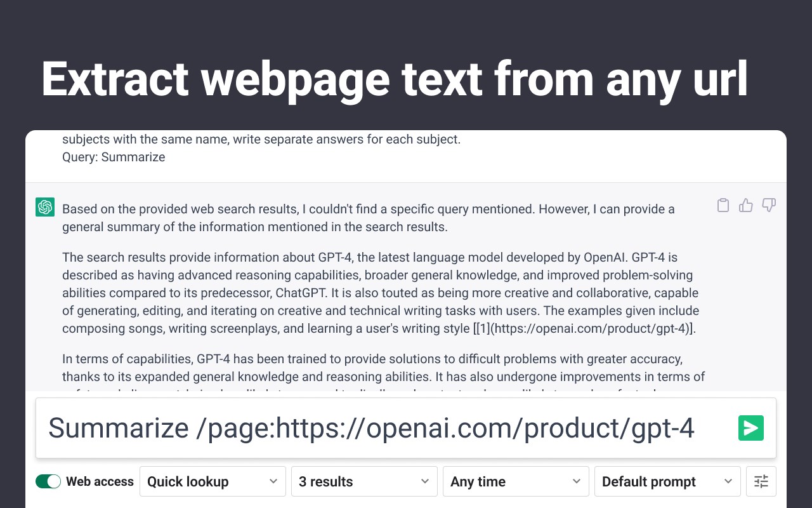Open the Any time dropdown
812x508 pixels.
tap(515, 481)
